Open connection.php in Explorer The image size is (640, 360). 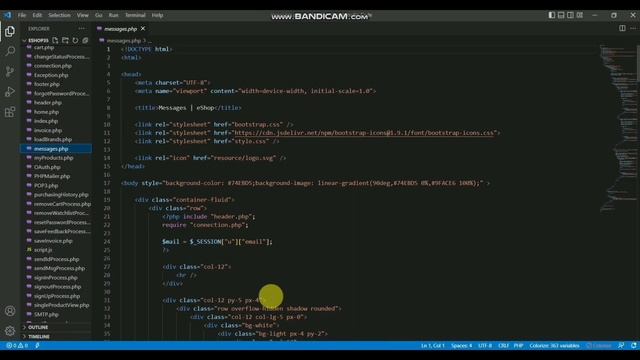pos(53,66)
